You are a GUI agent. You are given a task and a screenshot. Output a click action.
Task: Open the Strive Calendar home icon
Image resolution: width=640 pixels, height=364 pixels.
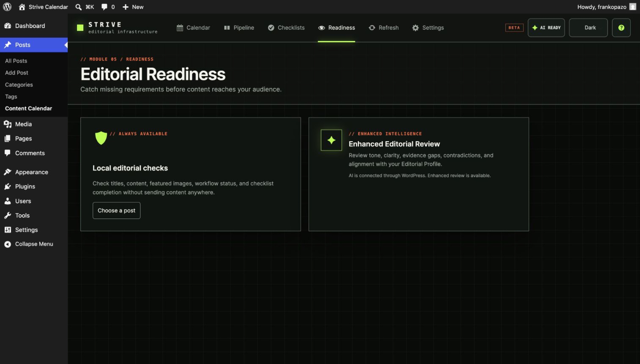coord(22,7)
